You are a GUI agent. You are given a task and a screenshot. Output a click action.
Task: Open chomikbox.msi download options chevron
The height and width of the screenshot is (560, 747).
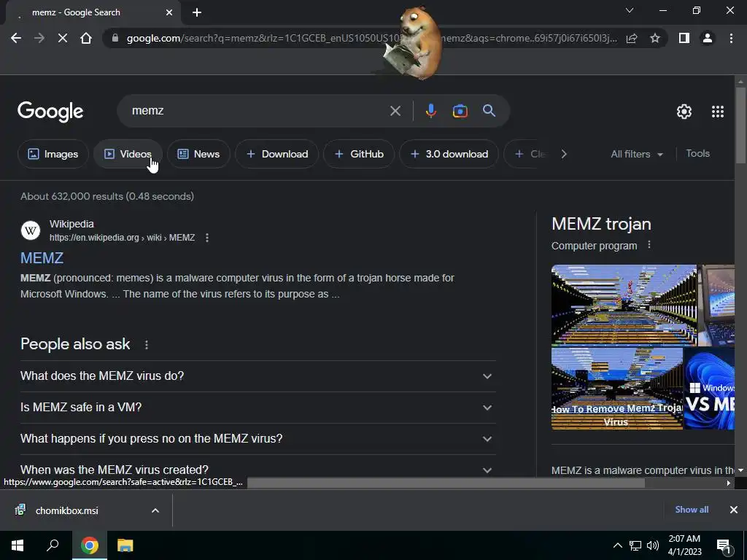pyautogui.click(x=155, y=510)
